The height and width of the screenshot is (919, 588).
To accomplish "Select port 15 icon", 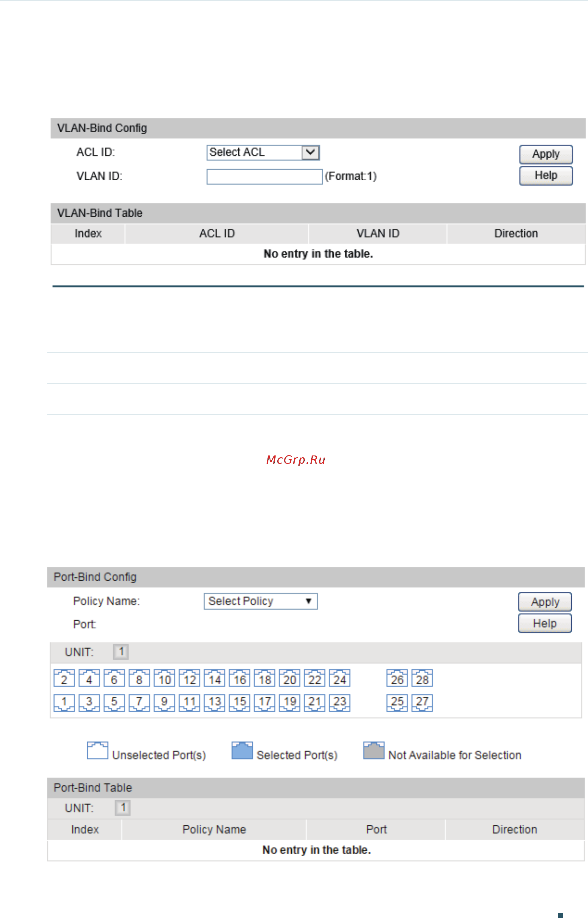I will coord(239,703).
